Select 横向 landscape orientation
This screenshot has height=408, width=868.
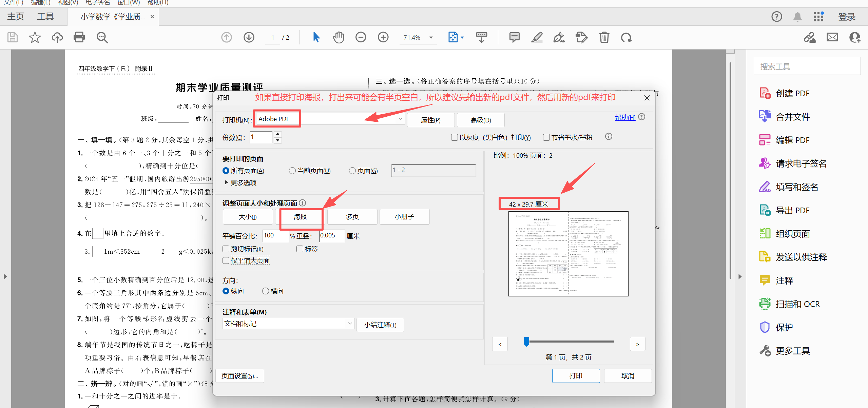click(x=266, y=291)
